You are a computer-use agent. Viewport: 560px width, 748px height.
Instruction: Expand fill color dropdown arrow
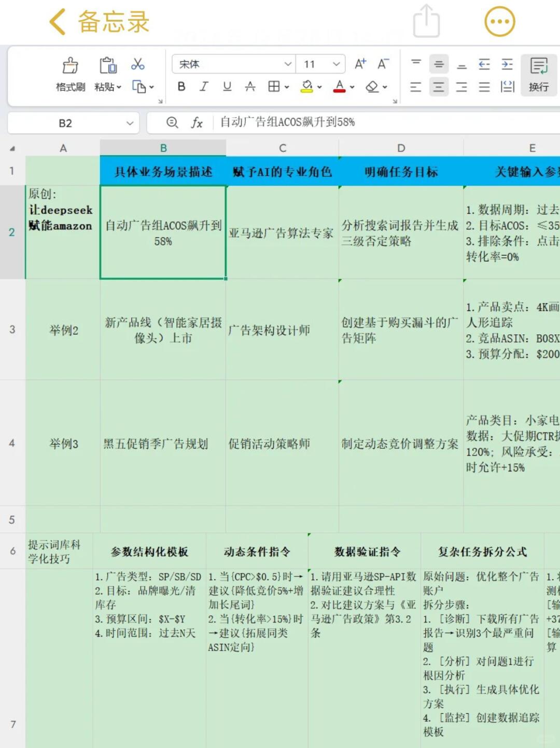pos(319,87)
